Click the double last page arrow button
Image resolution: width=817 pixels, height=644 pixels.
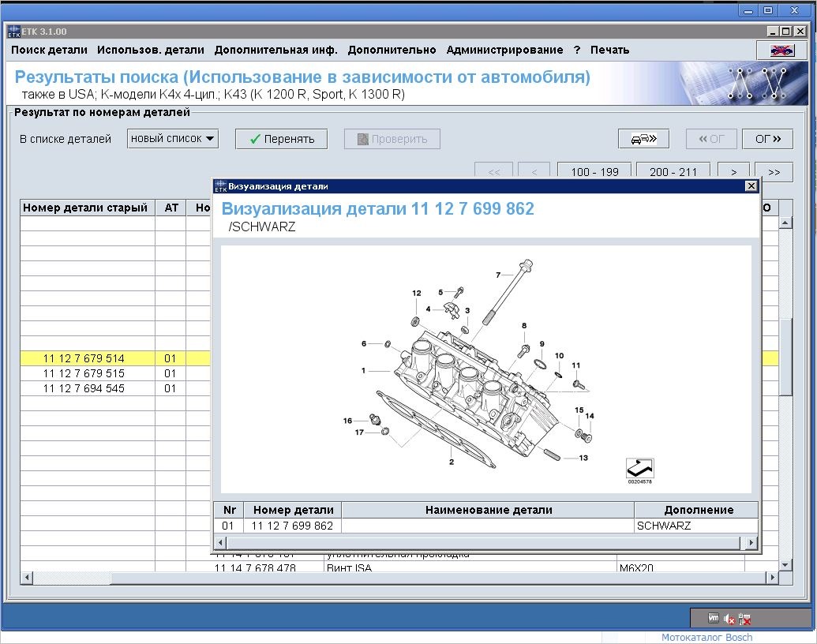coord(774,171)
